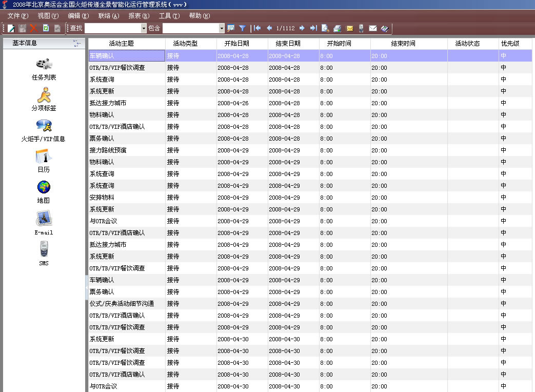Click the red X delete icon
Viewport: 535px width, 392px height.
tap(34, 28)
